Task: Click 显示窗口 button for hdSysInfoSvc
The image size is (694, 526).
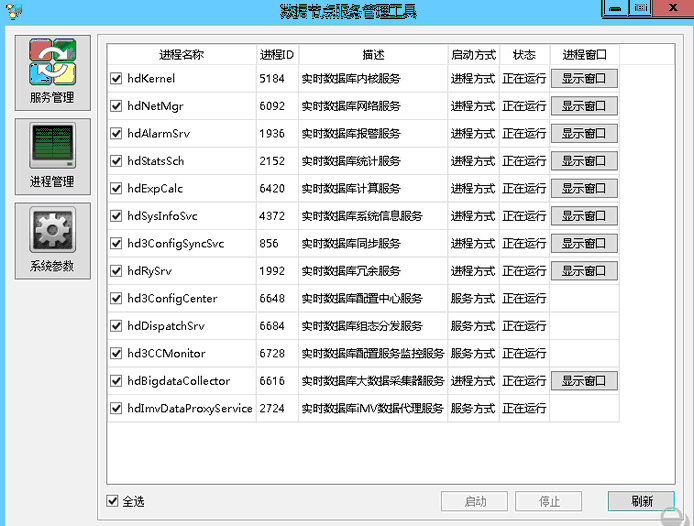Action: (584, 216)
